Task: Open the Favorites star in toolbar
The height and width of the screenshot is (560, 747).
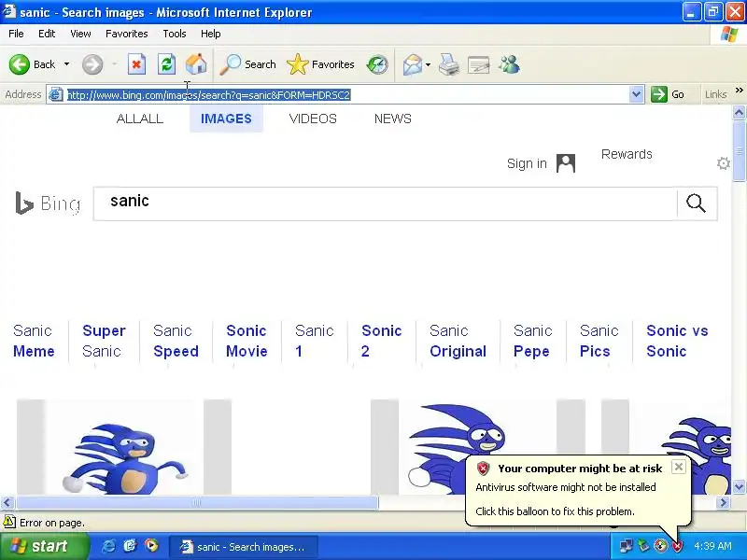Action: [320, 64]
